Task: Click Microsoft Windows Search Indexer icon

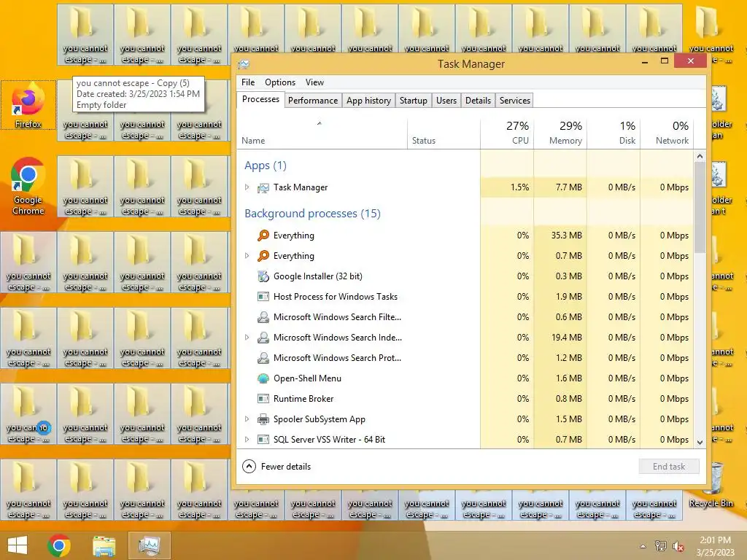Action: [x=263, y=338]
